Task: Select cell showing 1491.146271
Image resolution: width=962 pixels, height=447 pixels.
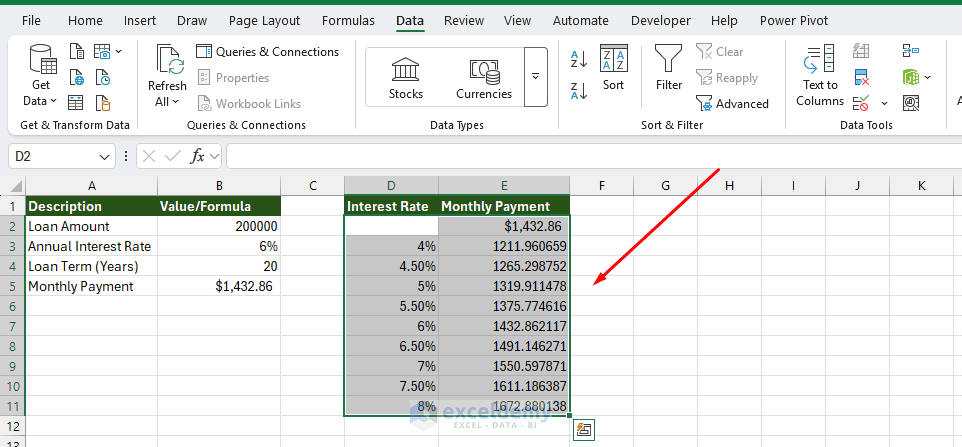Action: [x=504, y=346]
